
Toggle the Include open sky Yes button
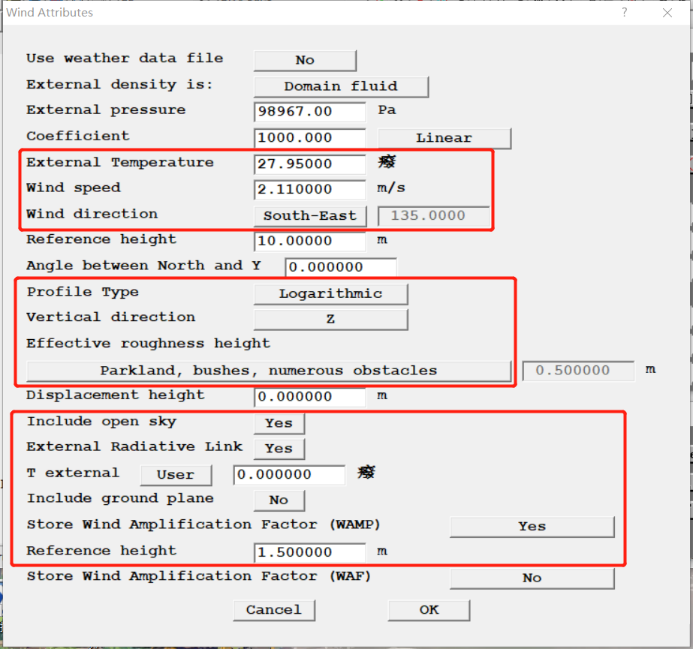[x=279, y=423]
